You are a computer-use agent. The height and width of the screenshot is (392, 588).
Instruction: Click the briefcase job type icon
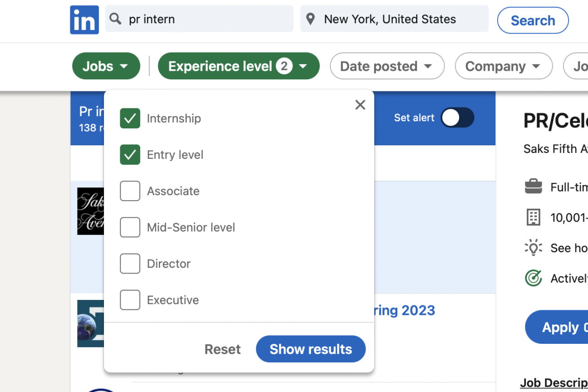pos(534,186)
